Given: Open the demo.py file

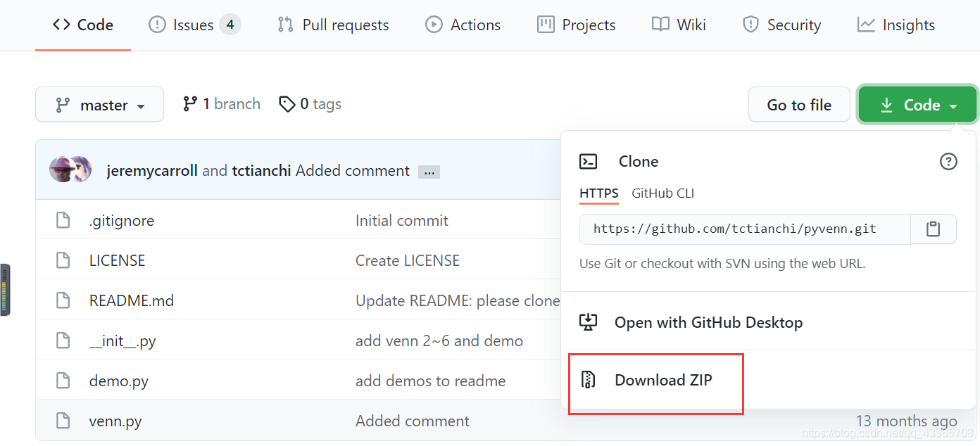Looking at the screenshot, I should pos(119,382).
